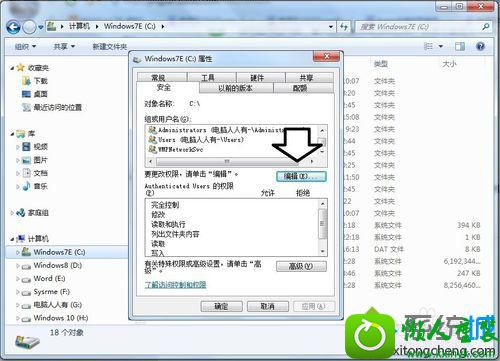This screenshot has width=500, height=361.
Task: Expand the Windows 10 (H:) drive node
Action: 18,318
